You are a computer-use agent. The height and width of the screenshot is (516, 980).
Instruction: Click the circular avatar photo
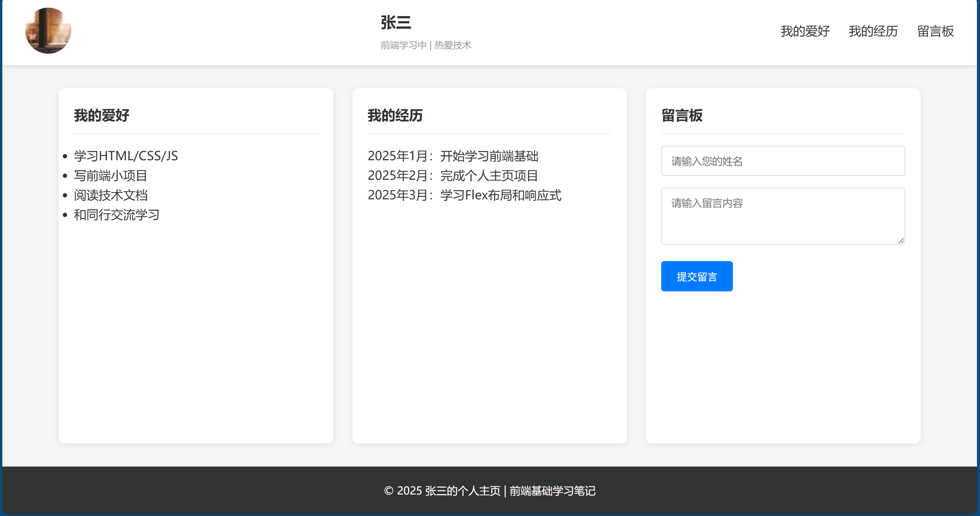click(48, 31)
